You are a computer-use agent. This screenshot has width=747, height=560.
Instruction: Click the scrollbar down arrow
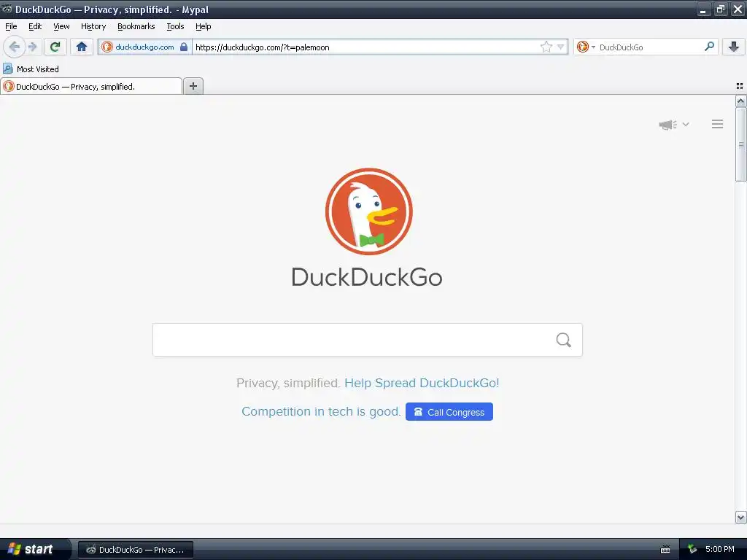[740, 517]
